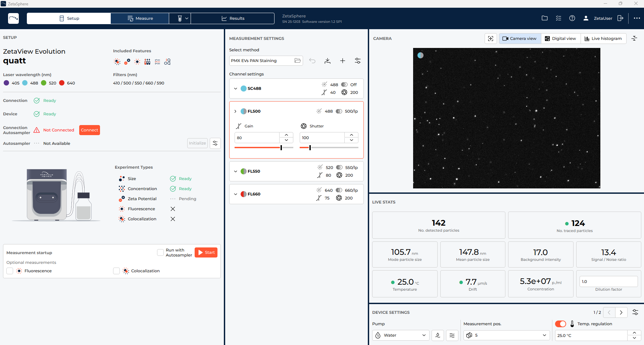Open device settings adjustment icon
644x345 pixels.
635,312
